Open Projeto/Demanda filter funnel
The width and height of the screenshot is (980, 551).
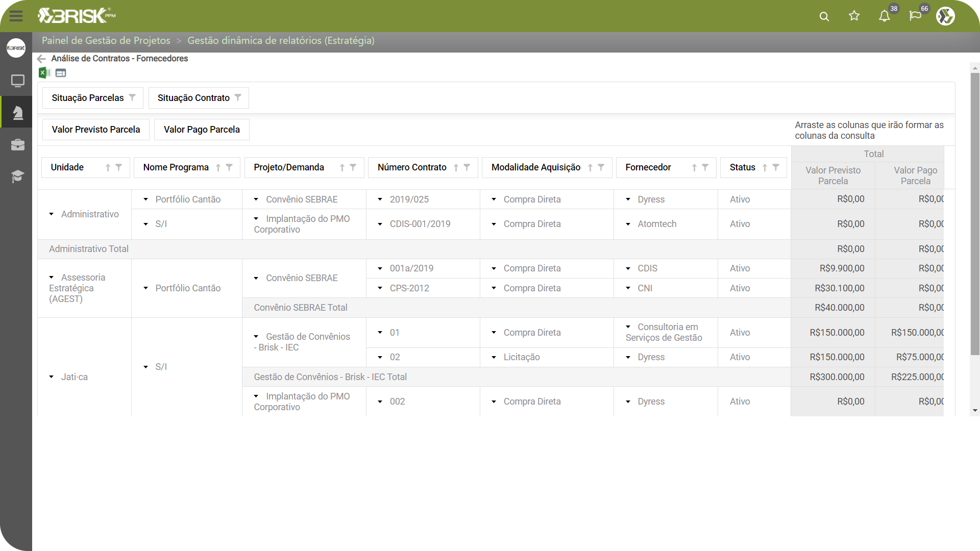click(353, 167)
